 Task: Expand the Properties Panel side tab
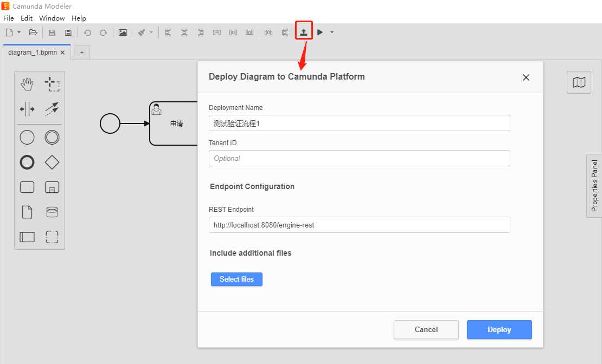click(594, 186)
